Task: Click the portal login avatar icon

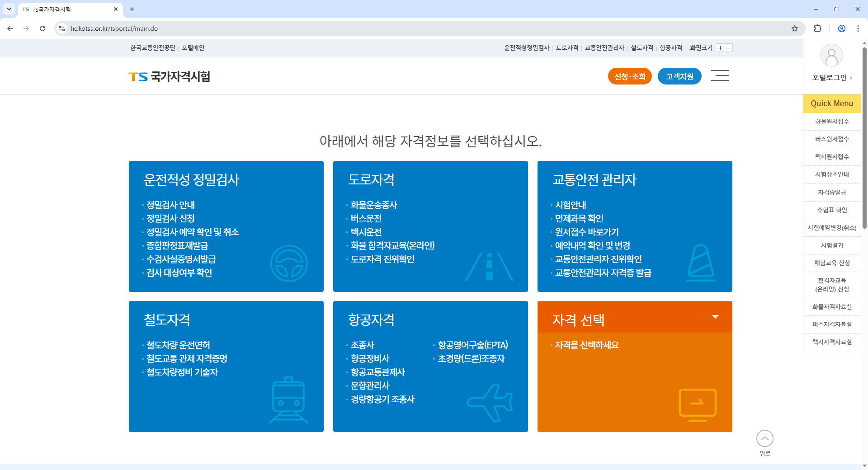Action: click(831, 56)
